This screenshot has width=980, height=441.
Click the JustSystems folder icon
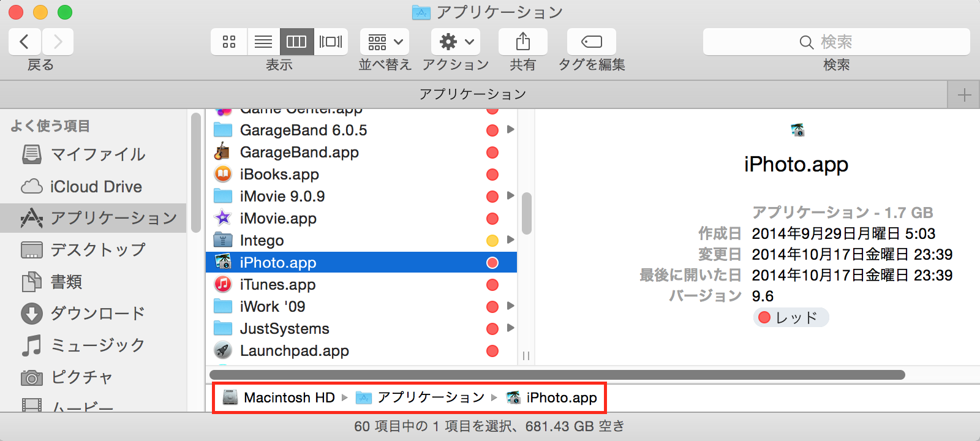tap(223, 328)
